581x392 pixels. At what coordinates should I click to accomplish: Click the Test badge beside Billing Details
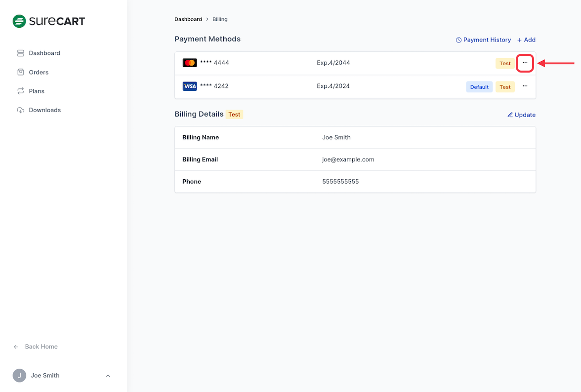pyautogui.click(x=234, y=115)
